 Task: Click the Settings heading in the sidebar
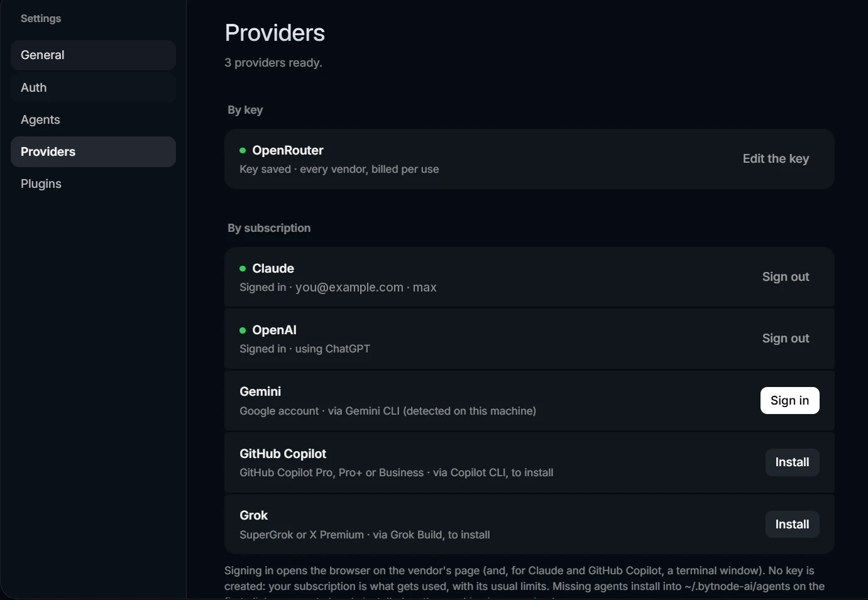point(41,19)
